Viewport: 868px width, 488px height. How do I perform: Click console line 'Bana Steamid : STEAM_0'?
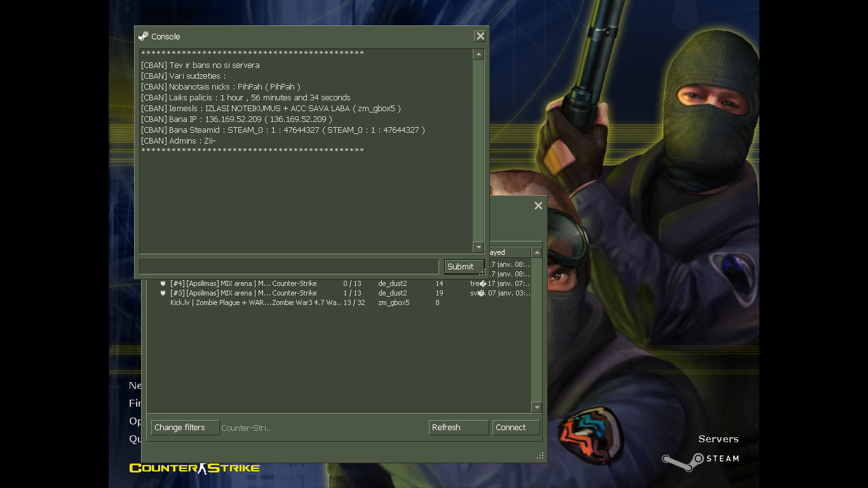[x=283, y=130]
